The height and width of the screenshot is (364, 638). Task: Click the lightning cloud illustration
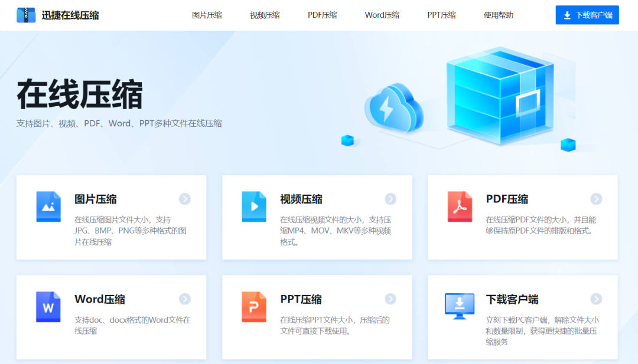pos(394,107)
